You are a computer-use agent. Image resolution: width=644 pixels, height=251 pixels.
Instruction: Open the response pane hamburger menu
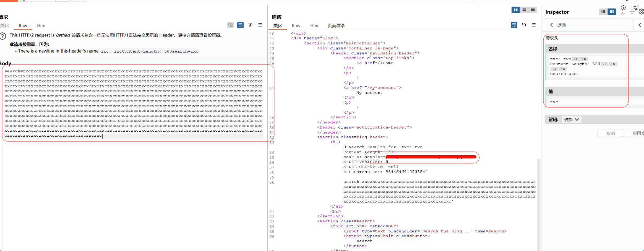534,25
